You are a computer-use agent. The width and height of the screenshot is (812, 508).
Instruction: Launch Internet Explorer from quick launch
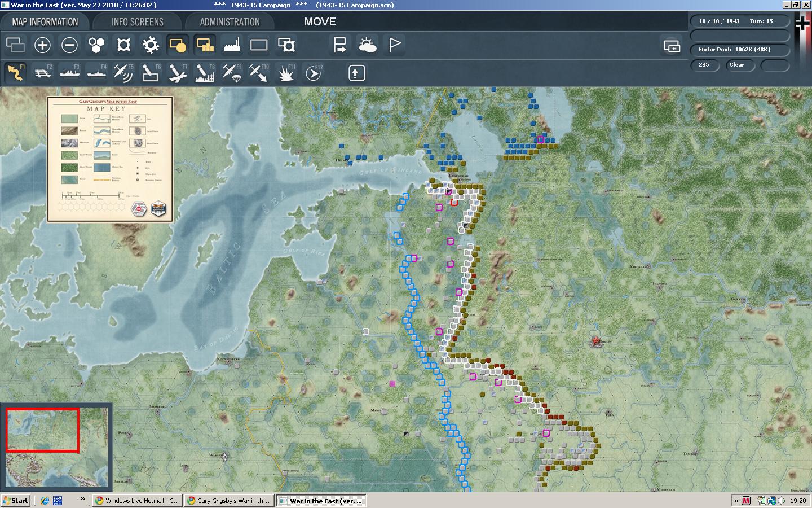click(x=44, y=501)
